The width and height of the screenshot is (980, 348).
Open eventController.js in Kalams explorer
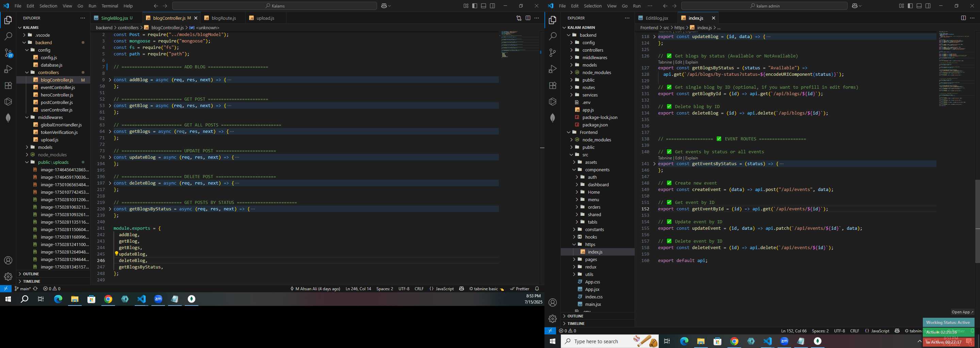pyautogui.click(x=58, y=87)
